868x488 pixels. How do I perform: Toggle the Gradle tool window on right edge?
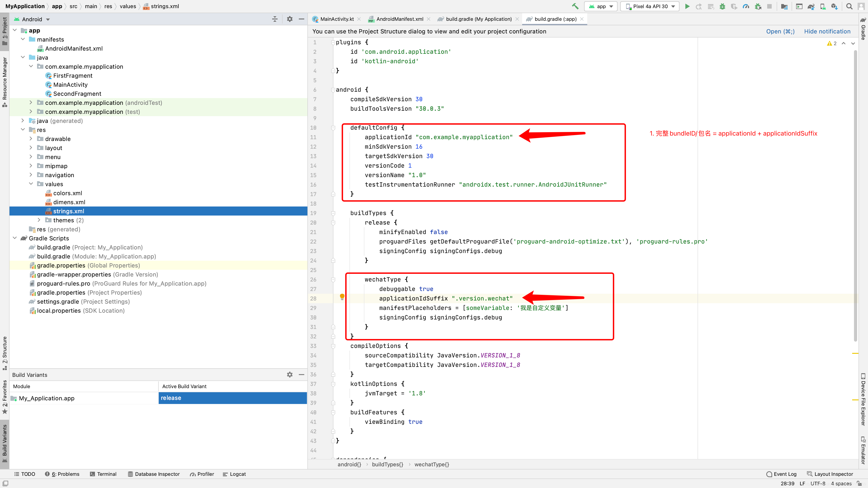(863, 29)
